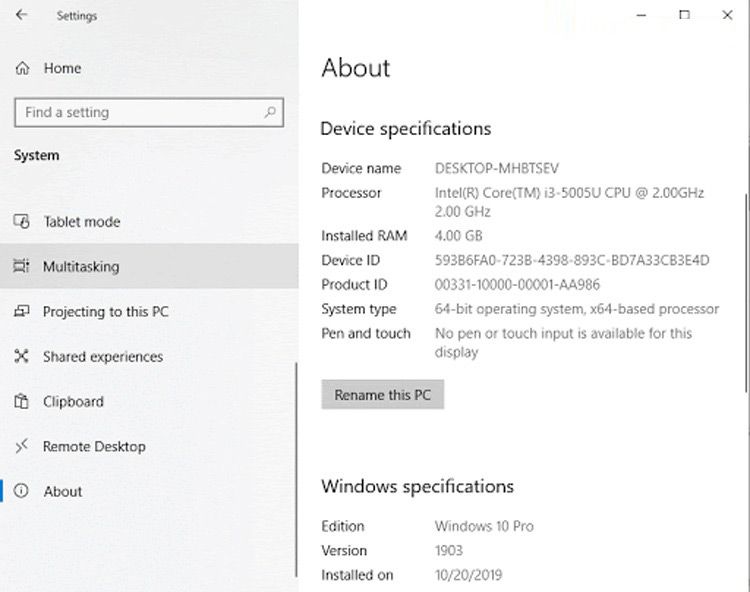The image size is (750, 592).
Task: Click the Windows specifications heading
Action: coord(418,487)
